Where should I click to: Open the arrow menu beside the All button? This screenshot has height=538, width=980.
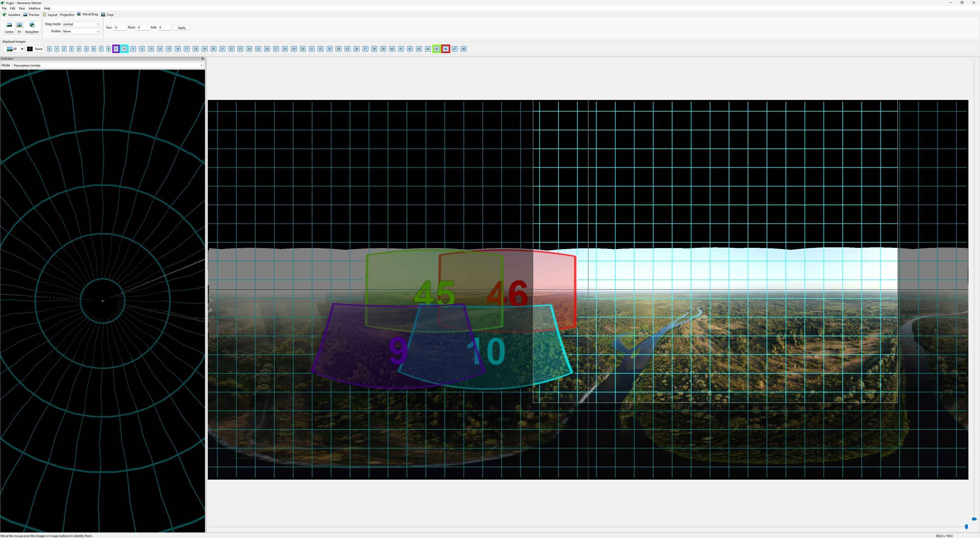pos(22,49)
